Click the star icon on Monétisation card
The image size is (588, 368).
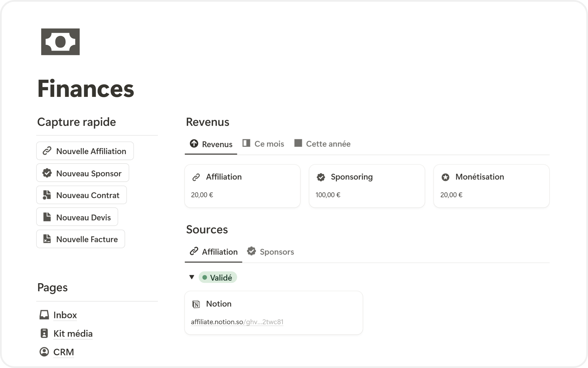click(x=445, y=177)
